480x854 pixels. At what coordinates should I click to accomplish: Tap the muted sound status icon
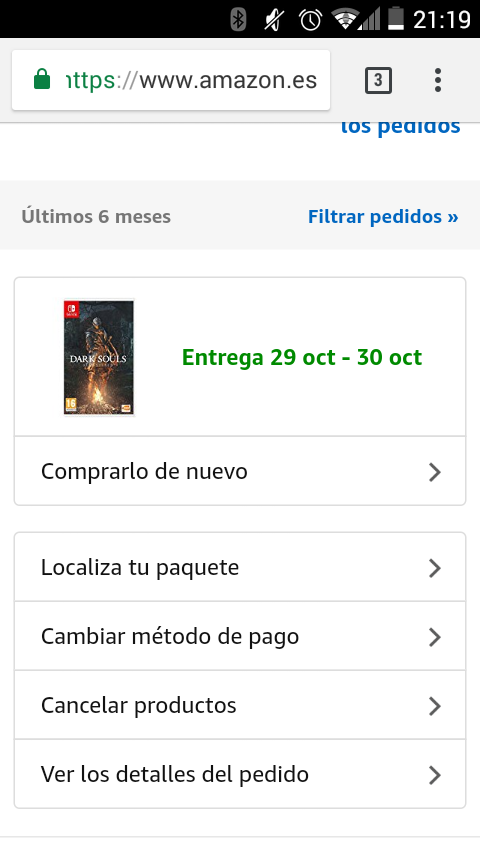[274, 20]
